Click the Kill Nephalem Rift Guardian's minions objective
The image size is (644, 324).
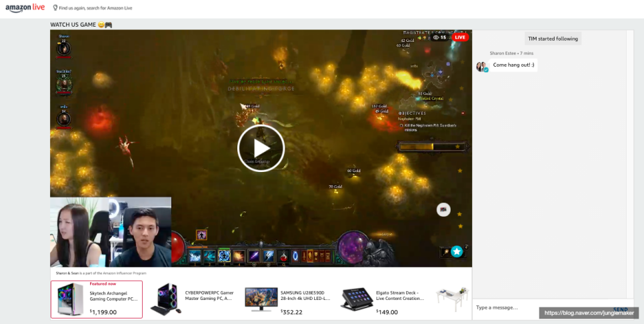point(429,127)
